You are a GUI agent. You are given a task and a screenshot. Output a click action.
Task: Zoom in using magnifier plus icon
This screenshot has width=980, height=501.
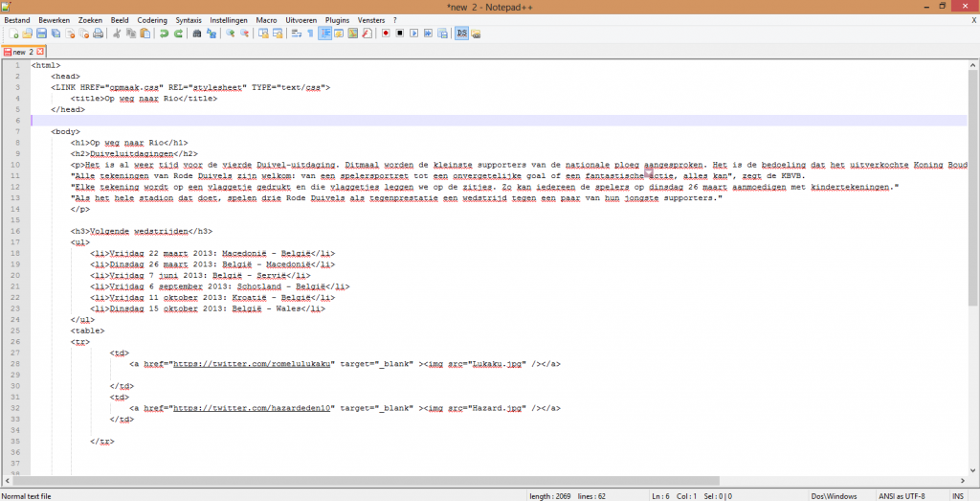(x=230, y=34)
